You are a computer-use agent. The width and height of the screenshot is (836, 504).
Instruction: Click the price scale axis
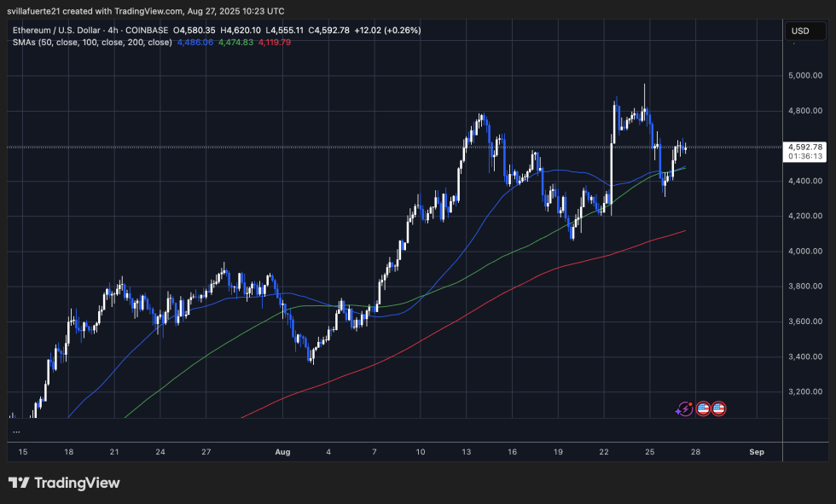click(803, 256)
